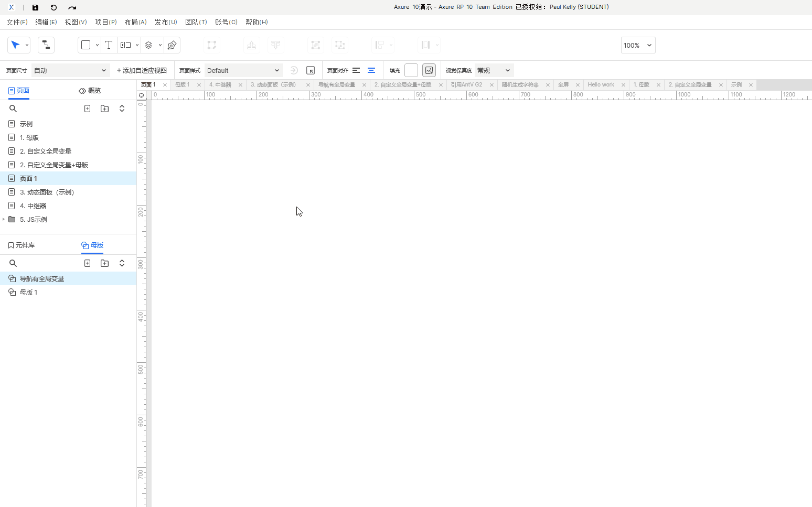The height and width of the screenshot is (507, 812).
Task: Click the save icon in title bar
Action: pos(35,7)
